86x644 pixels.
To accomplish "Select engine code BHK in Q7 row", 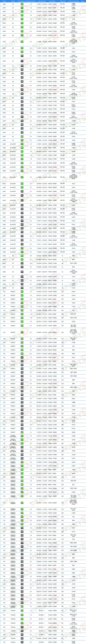I will point(73,256).
